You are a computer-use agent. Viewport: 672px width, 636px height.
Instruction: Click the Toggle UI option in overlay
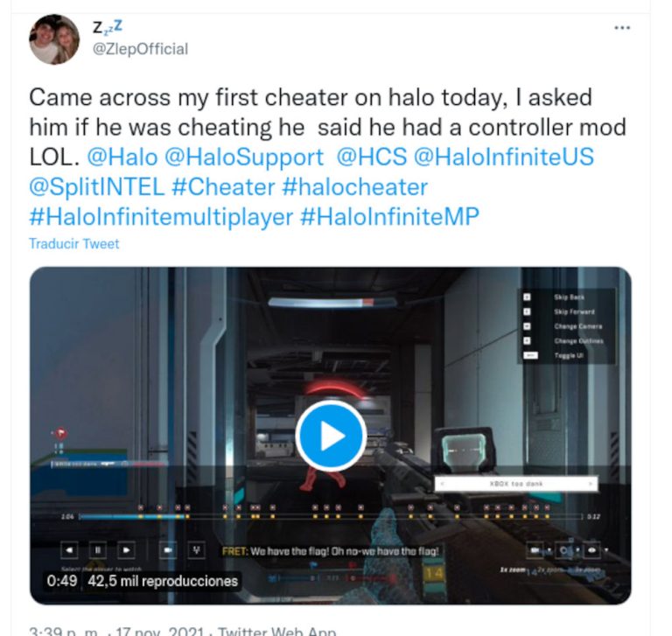pyautogui.click(x=569, y=355)
